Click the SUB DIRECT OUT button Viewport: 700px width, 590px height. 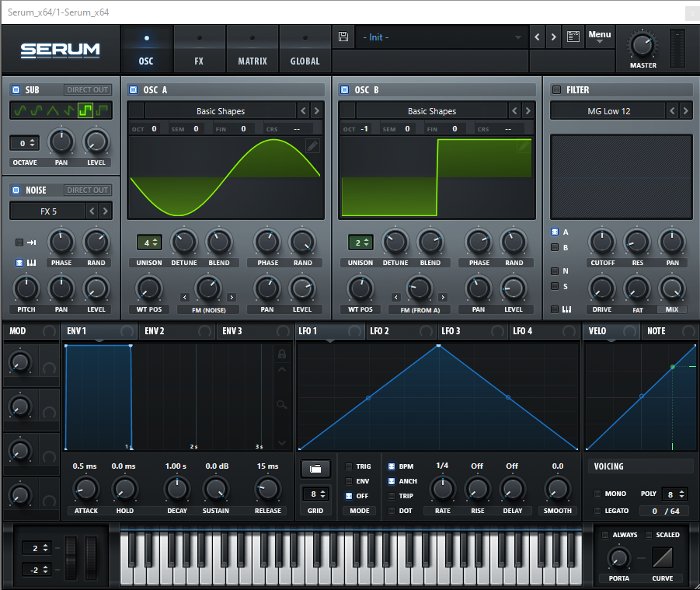pos(88,89)
